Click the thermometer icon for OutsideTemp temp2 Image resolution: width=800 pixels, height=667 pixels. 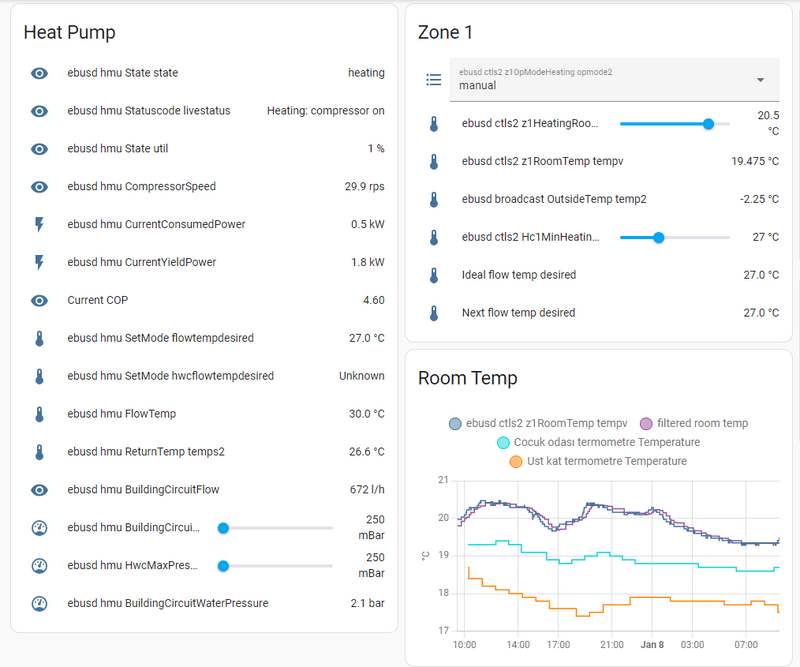point(434,199)
